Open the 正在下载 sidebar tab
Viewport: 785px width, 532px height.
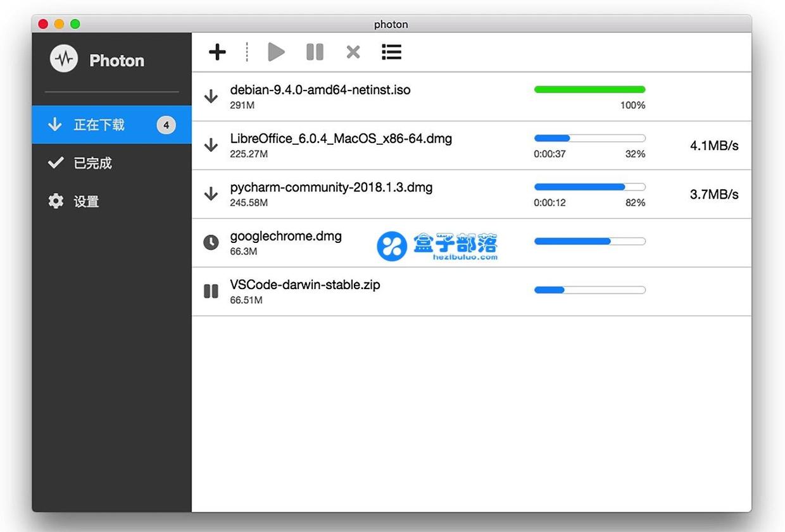click(x=99, y=125)
